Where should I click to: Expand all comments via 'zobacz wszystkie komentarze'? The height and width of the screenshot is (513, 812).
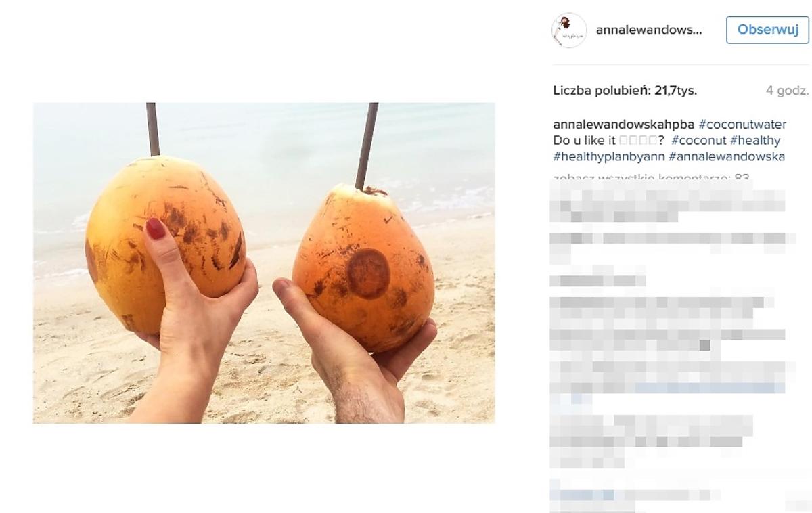click(x=651, y=178)
